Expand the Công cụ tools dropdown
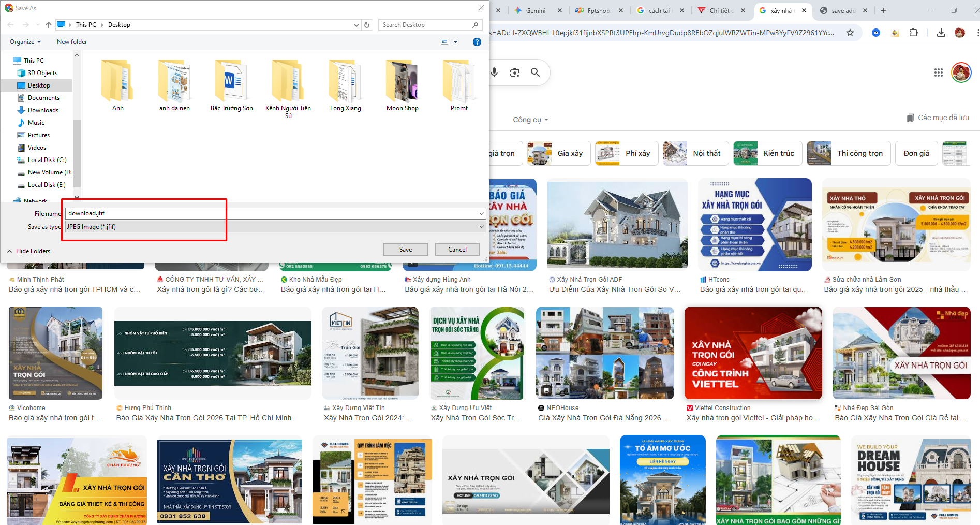Image resolution: width=980 pixels, height=525 pixels. coord(530,120)
